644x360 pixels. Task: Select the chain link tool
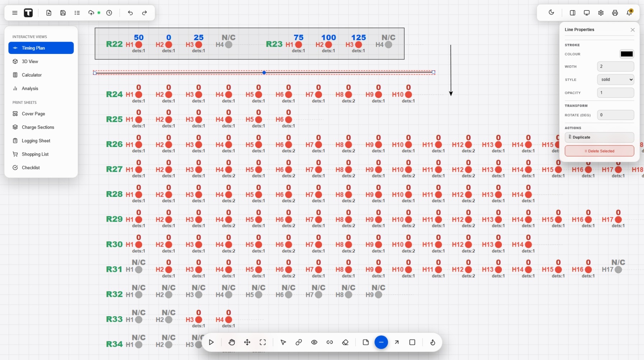(299, 342)
